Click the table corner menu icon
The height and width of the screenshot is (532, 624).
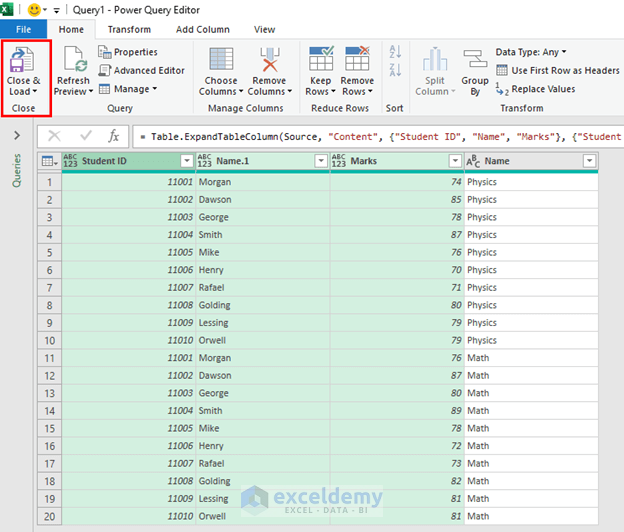50,161
